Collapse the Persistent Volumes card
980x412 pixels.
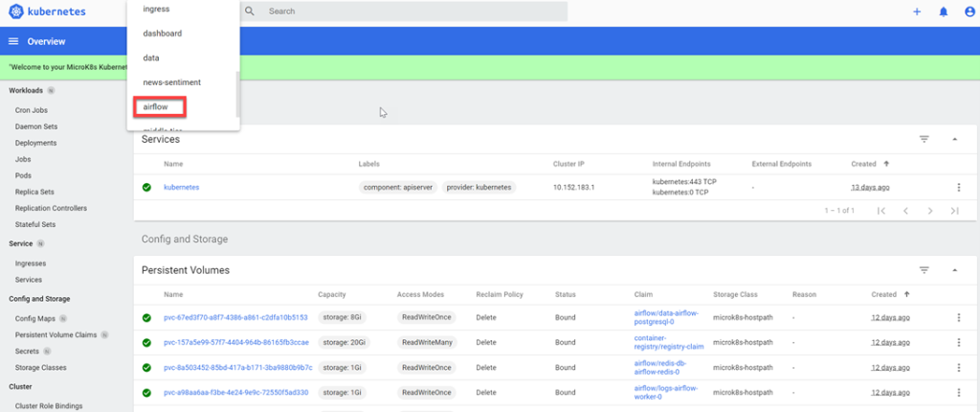(x=954, y=270)
